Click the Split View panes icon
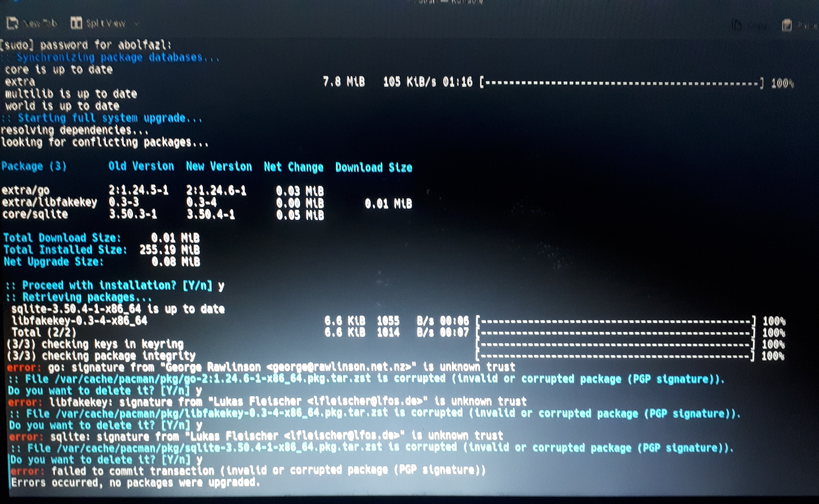 tap(76, 23)
